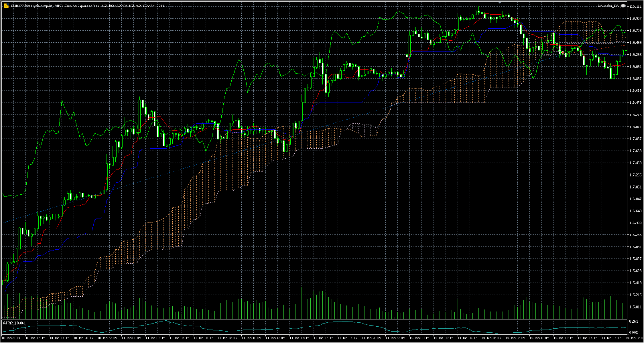Screen dimensions: 644x343
Task: Click the 10 Jan 2013 time axis label
Action: pos(11,338)
